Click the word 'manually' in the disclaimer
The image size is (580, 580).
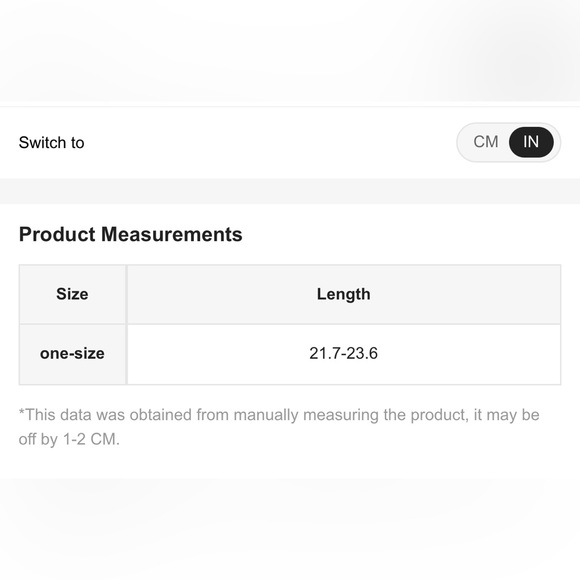[266, 415]
